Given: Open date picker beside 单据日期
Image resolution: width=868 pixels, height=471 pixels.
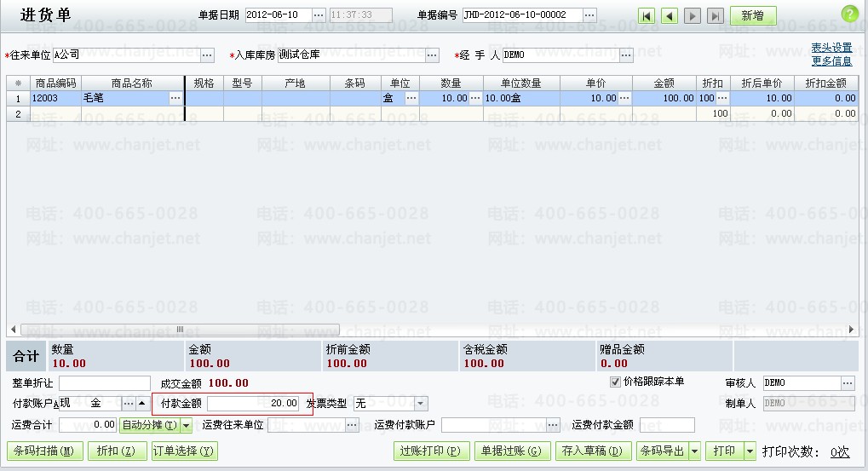Looking at the screenshot, I should (319, 15).
